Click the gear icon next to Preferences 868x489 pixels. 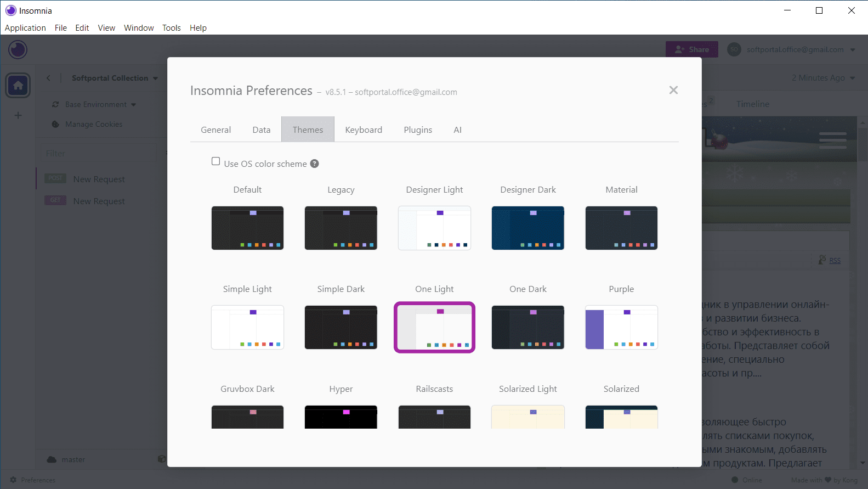pyautogui.click(x=13, y=480)
